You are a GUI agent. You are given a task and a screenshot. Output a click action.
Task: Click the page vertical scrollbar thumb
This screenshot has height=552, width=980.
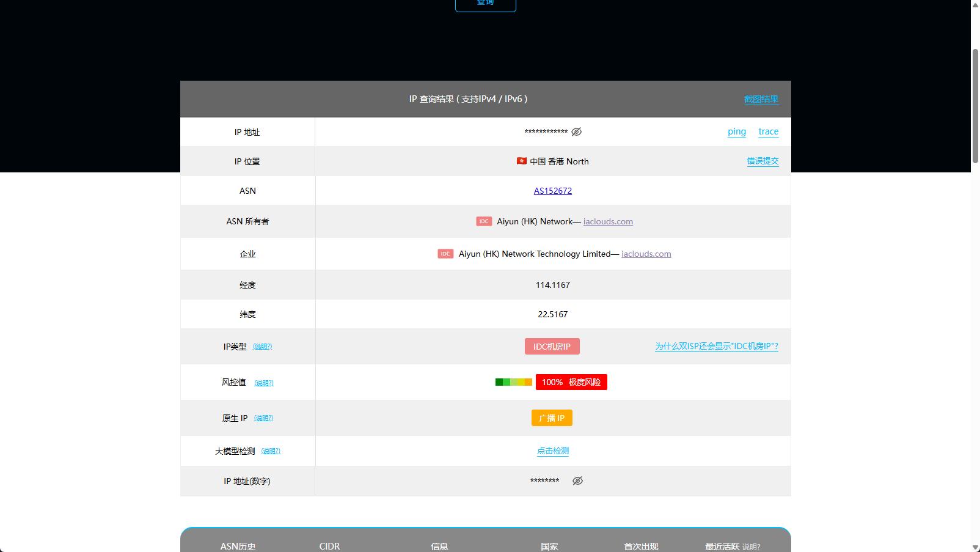[975, 106]
